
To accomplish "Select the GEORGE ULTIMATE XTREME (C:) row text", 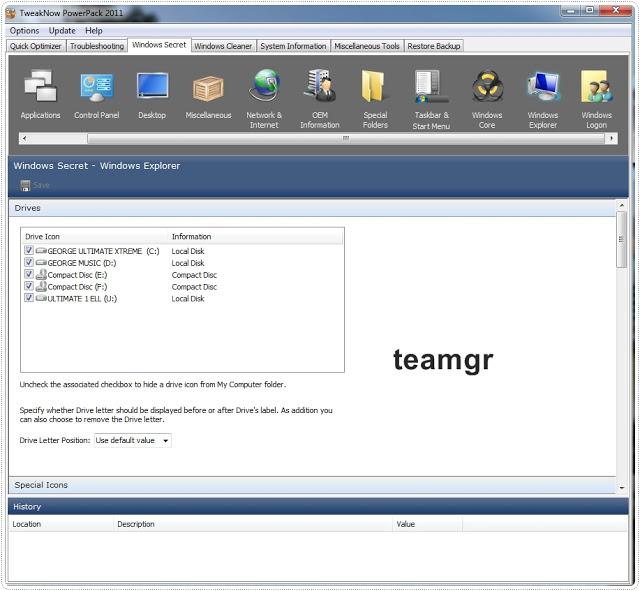I will (103, 251).
